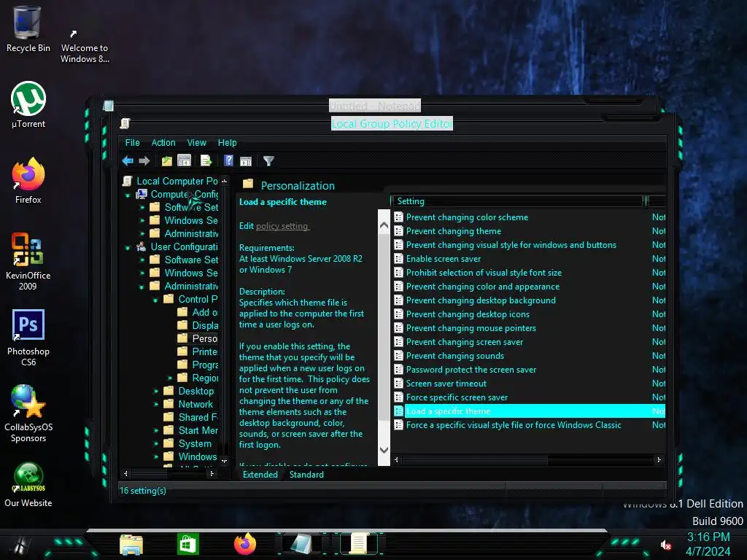Click the Setting column header

[517, 201]
